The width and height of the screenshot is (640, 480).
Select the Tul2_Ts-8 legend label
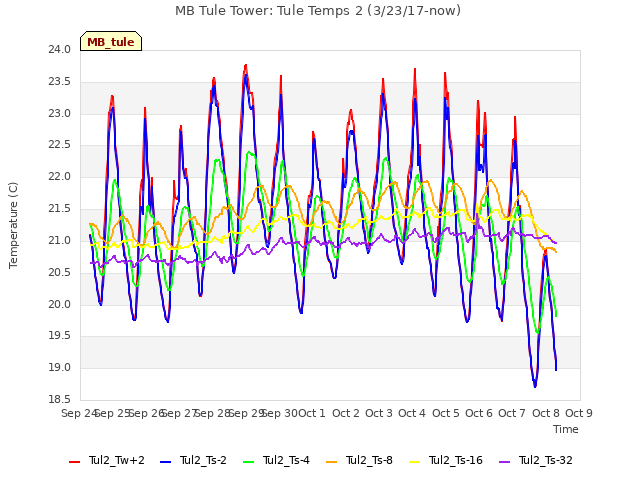369,460
